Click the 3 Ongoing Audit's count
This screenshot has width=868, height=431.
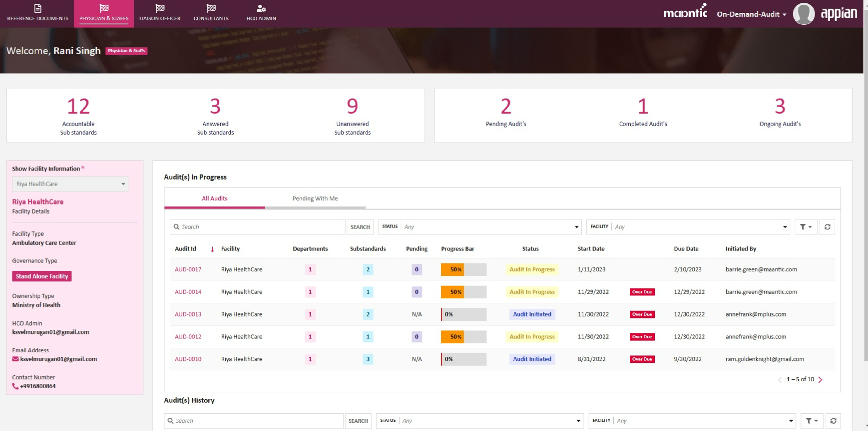780,106
